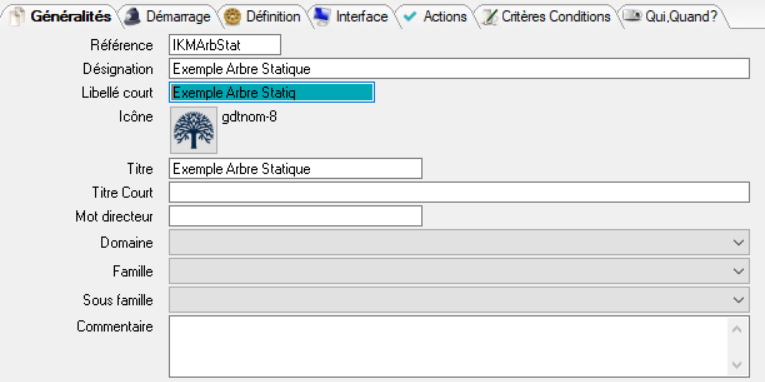The height and width of the screenshot is (382, 765).
Task: Switch to the Démarrage tab
Action: 167,17
